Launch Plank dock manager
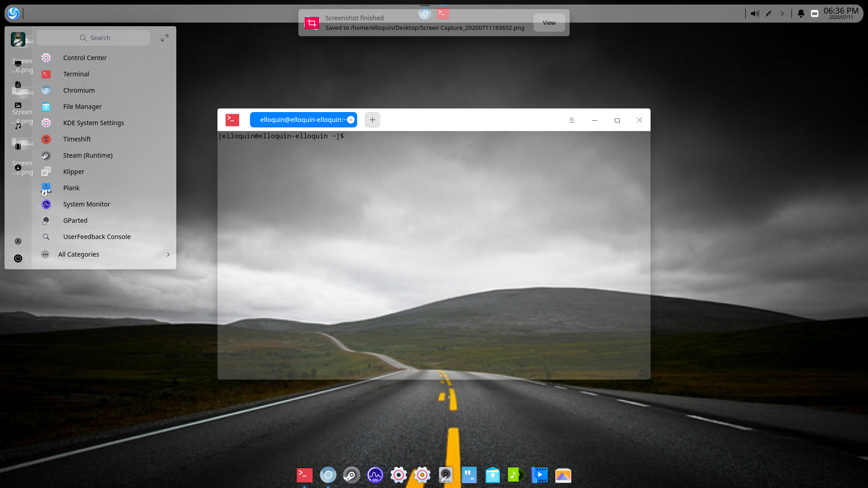The image size is (868, 488). click(71, 188)
